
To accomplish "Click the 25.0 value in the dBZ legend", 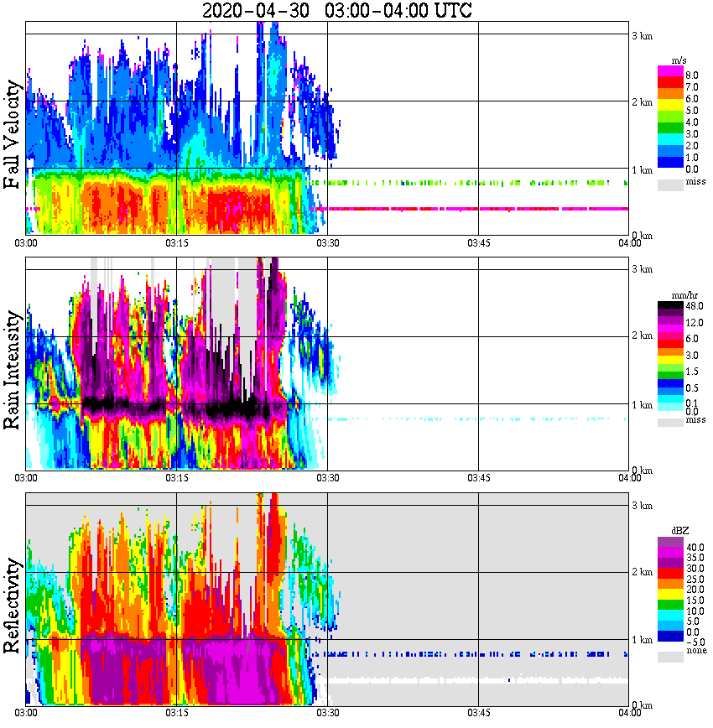I will pyautogui.click(x=695, y=580).
